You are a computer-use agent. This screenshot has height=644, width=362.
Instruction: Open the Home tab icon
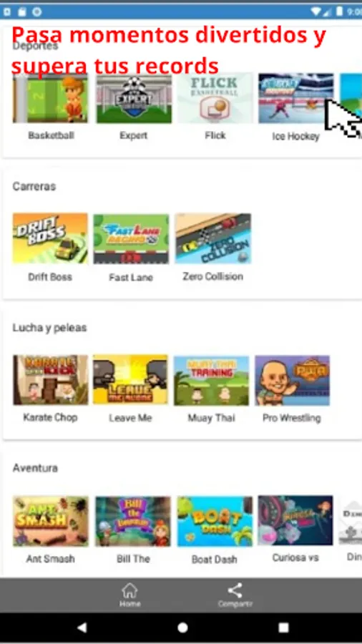[129, 591]
